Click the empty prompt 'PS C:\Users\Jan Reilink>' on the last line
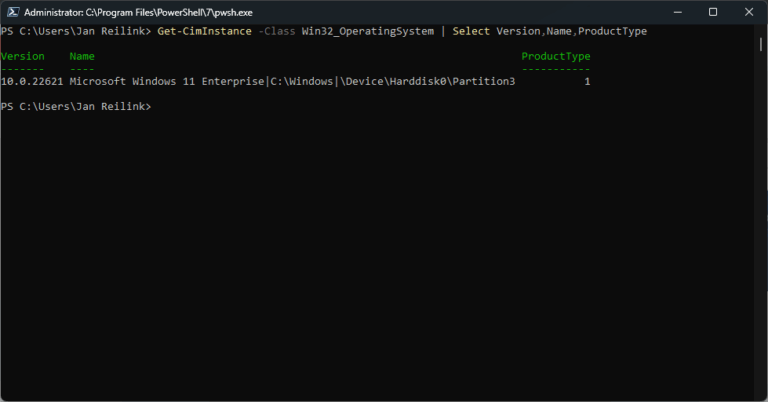 76,106
